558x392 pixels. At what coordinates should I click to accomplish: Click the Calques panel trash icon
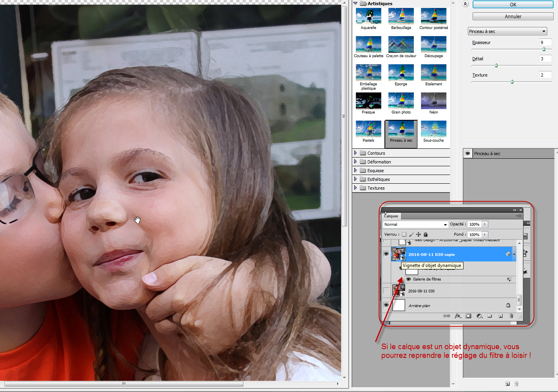click(x=511, y=316)
